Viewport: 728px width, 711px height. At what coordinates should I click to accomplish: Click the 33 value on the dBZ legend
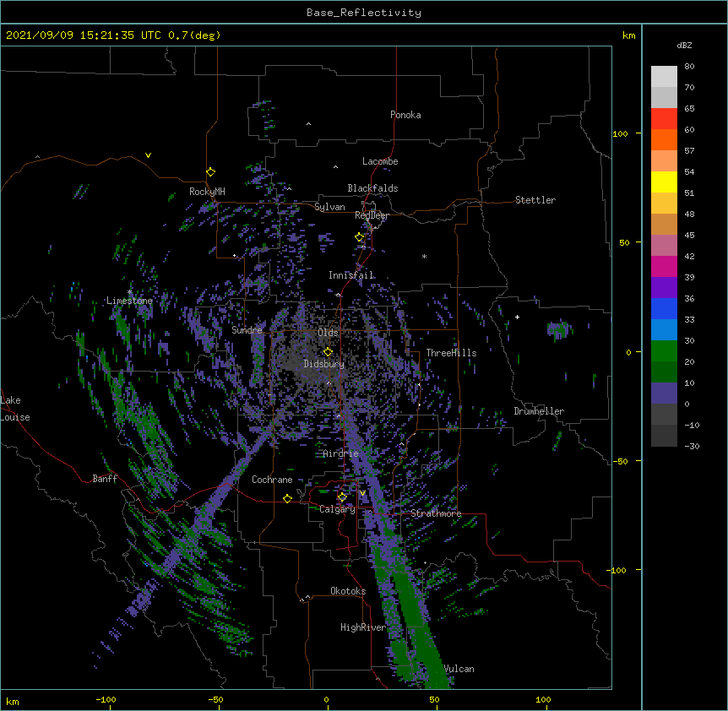pos(689,319)
